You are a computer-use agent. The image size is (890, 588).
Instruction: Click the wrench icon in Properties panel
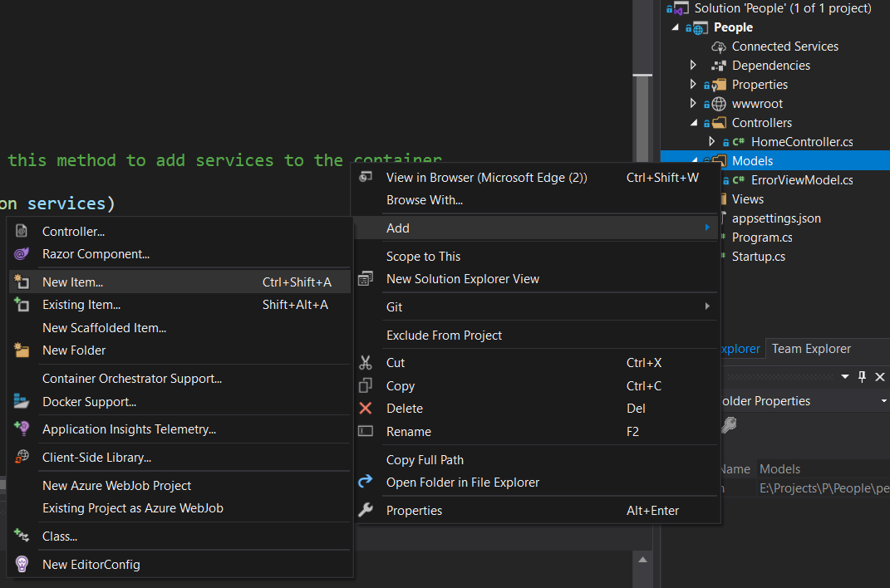pyautogui.click(x=729, y=425)
